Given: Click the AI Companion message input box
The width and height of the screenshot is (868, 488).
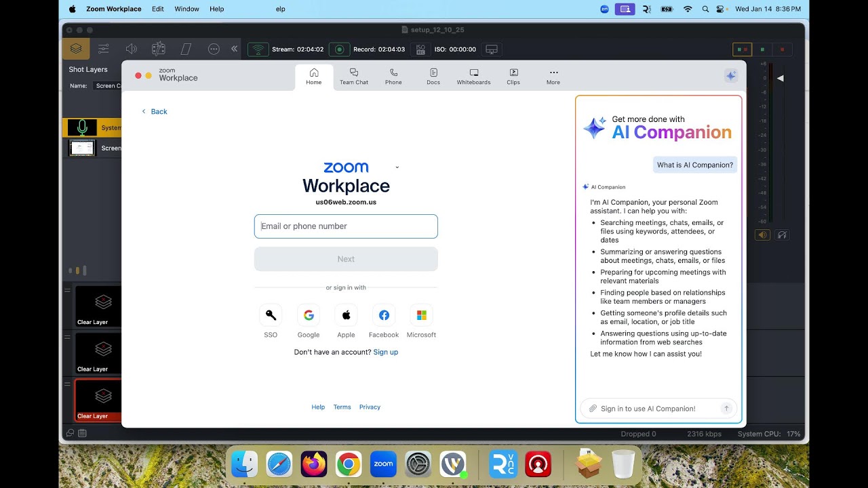Looking at the screenshot, I should pyautogui.click(x=658, y=409).
